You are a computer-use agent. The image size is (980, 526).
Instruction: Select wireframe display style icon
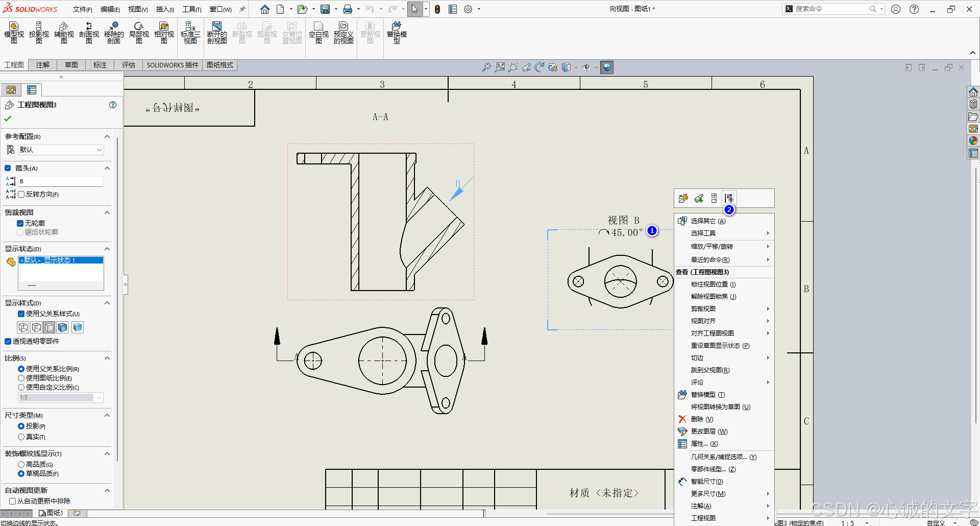point(23,327)
